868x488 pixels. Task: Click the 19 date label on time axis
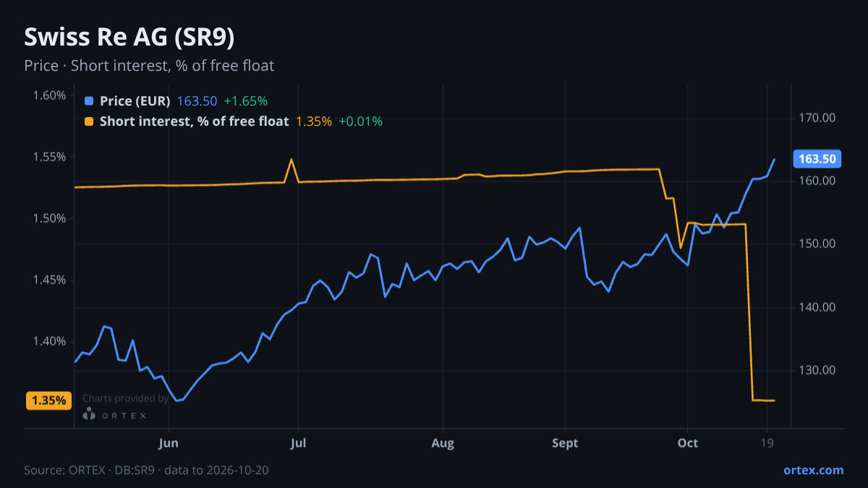(767, 443)
